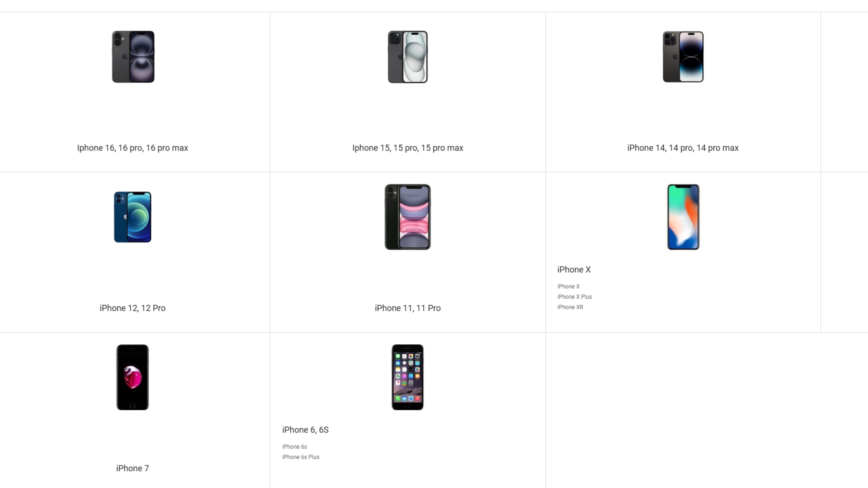Open the iPhone 7 category title
868x488 pixels.
pyautogui.click(x=132, y=469)
